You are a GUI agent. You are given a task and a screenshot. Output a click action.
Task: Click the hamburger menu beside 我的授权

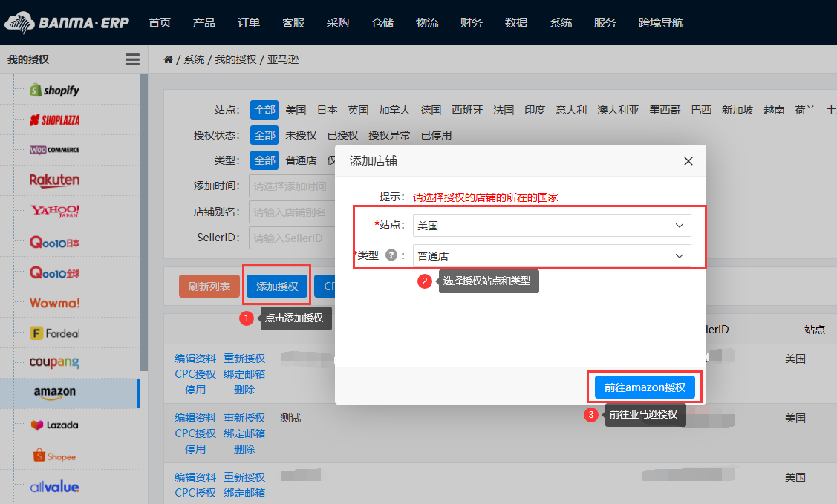132,59
